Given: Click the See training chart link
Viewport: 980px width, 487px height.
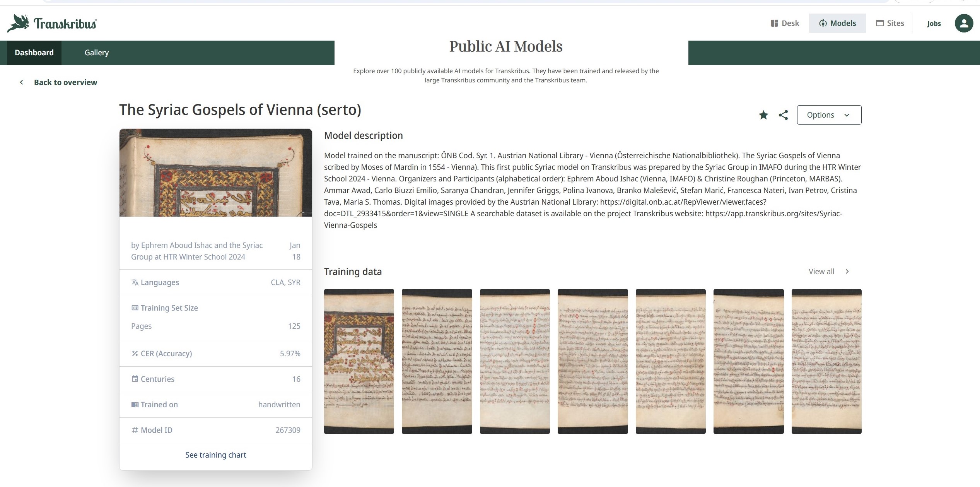Looking at the screenshot, I should pyautogui.click(x=215, y=455).
